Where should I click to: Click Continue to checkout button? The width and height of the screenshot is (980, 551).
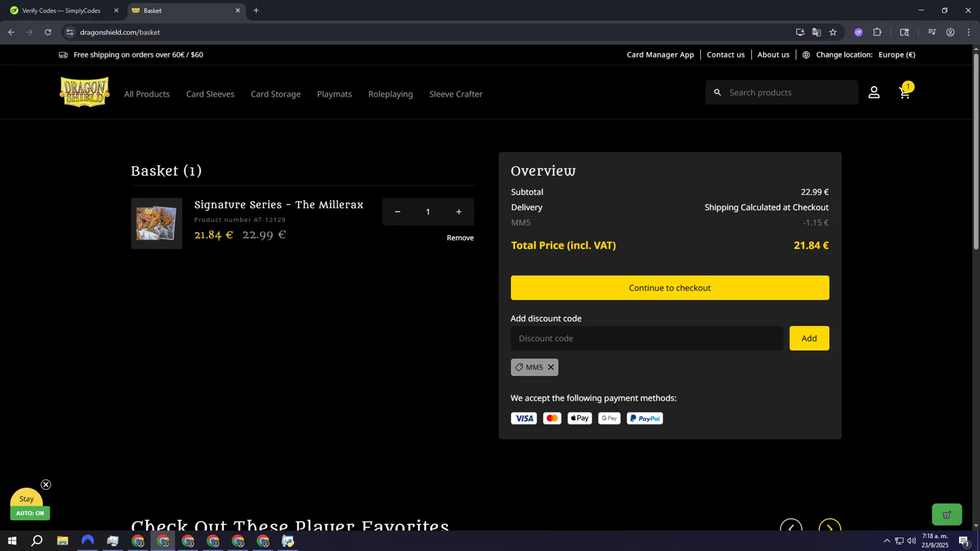point(670,288)
